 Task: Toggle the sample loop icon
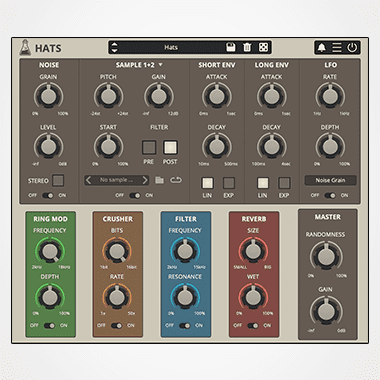click(176, 180)
